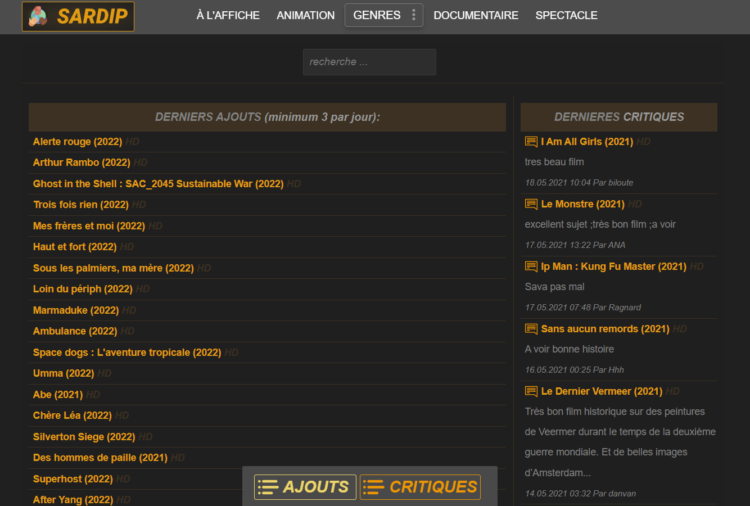Focus the recherche search field

coord(369,62)
